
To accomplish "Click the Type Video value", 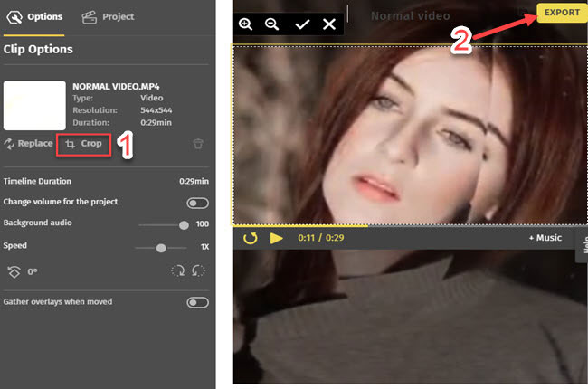I will (x=151, y=98).
